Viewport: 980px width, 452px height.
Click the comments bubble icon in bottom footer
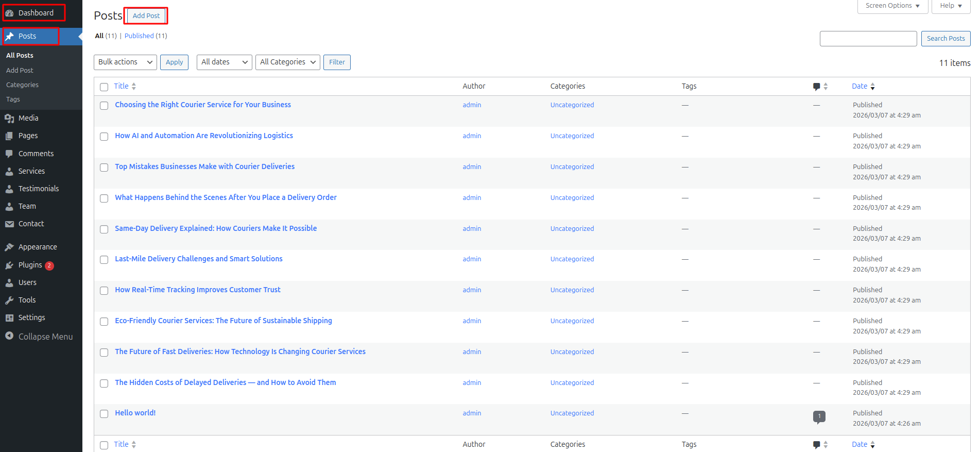click(x=816, y=445)
